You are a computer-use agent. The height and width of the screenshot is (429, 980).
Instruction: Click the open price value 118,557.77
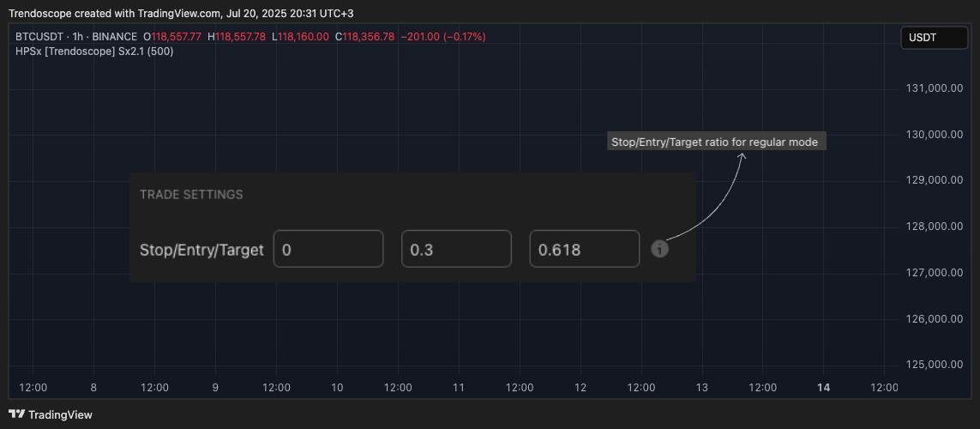[x=177, y=37]
